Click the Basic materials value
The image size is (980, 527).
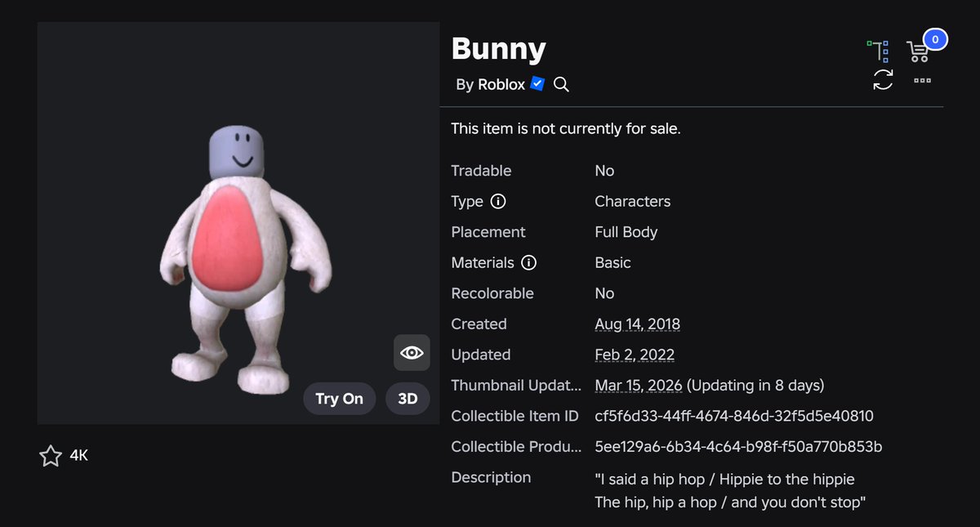pos(613,262)
